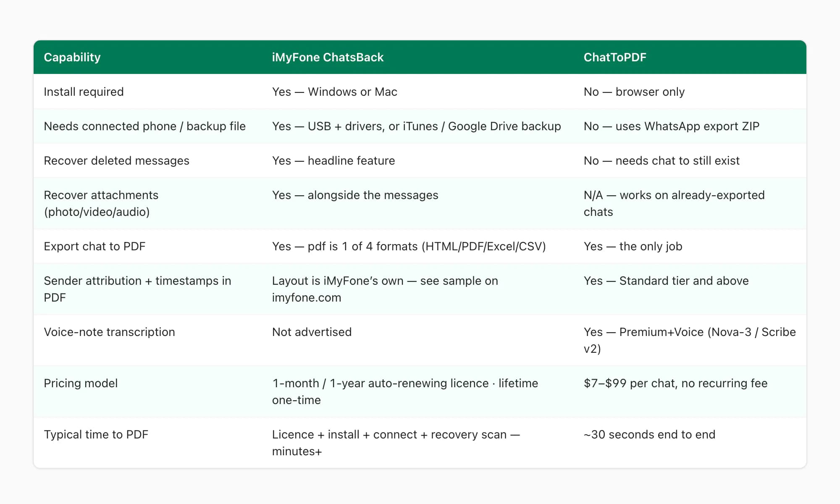
Task: Click 'Licence + install + connect + recovery scan' cell
Action: pyautogui.click(x=396, y=443)
